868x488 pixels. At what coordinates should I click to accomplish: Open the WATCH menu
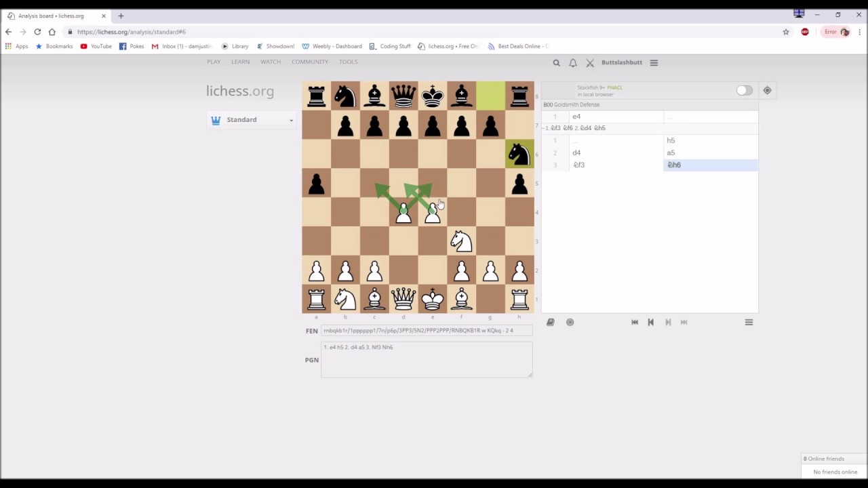[271, 62]
